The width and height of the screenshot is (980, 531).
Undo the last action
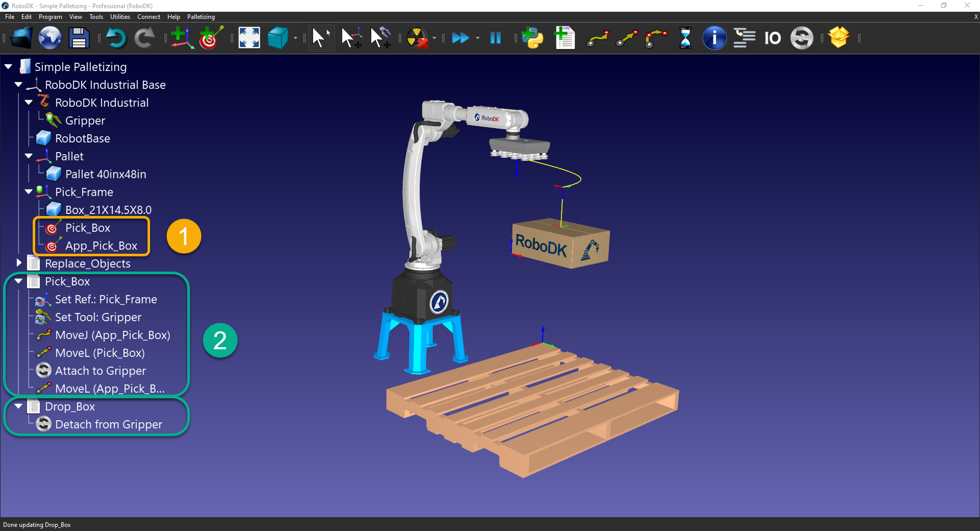pos(116,38)
